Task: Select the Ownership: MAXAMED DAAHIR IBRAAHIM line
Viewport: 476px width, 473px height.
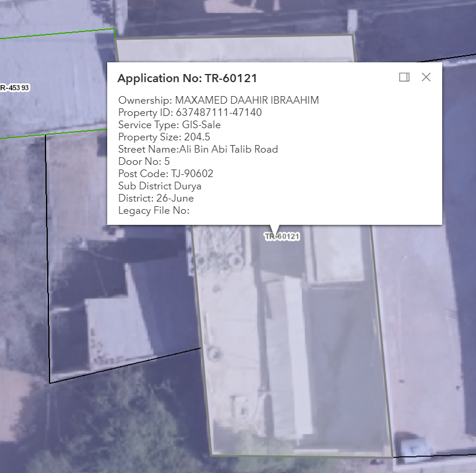Action: [x=218, y=100]
